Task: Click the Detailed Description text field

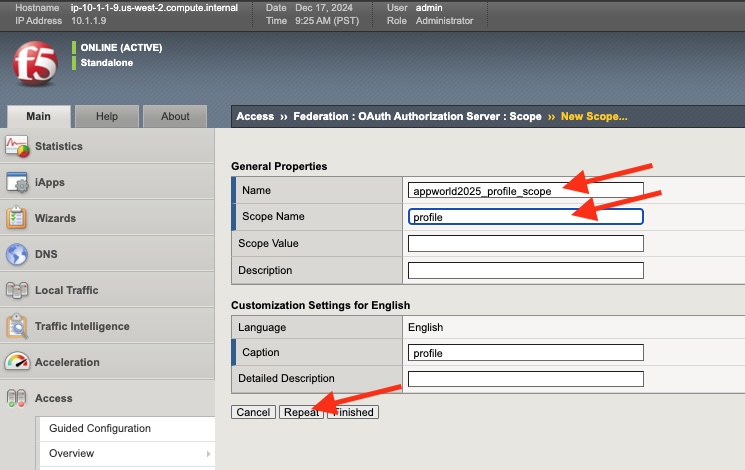Action: tap(525, 379)
